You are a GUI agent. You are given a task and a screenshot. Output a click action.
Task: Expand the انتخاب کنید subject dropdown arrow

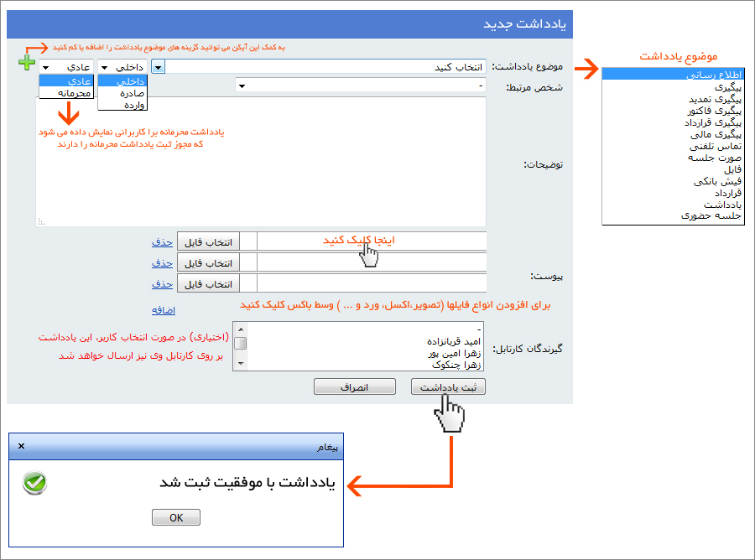158,67
